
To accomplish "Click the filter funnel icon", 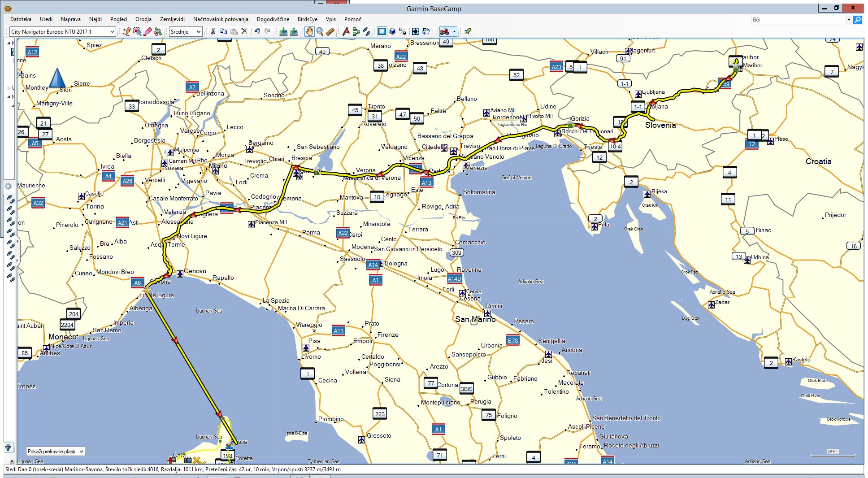I will tap(8, 448).
